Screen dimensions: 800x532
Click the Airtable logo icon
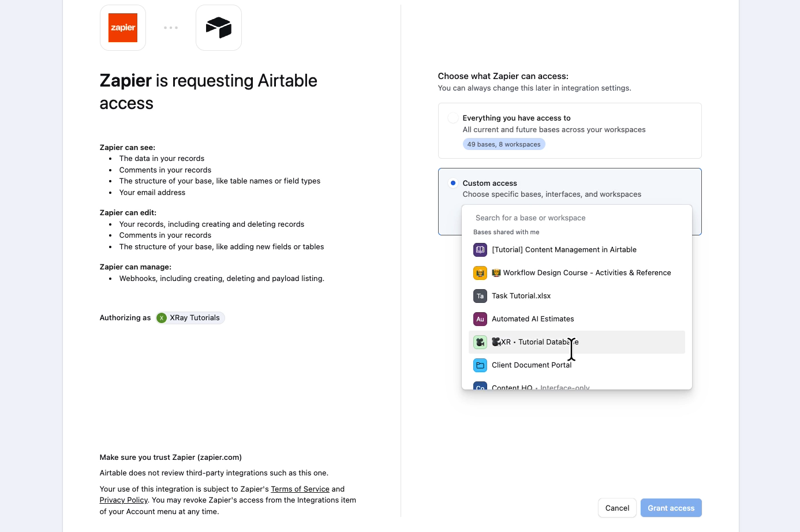(x=219, y=28)
